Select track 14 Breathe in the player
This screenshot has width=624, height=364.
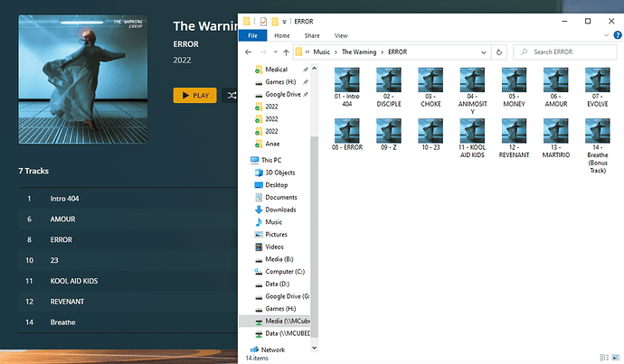coord(128,322)
